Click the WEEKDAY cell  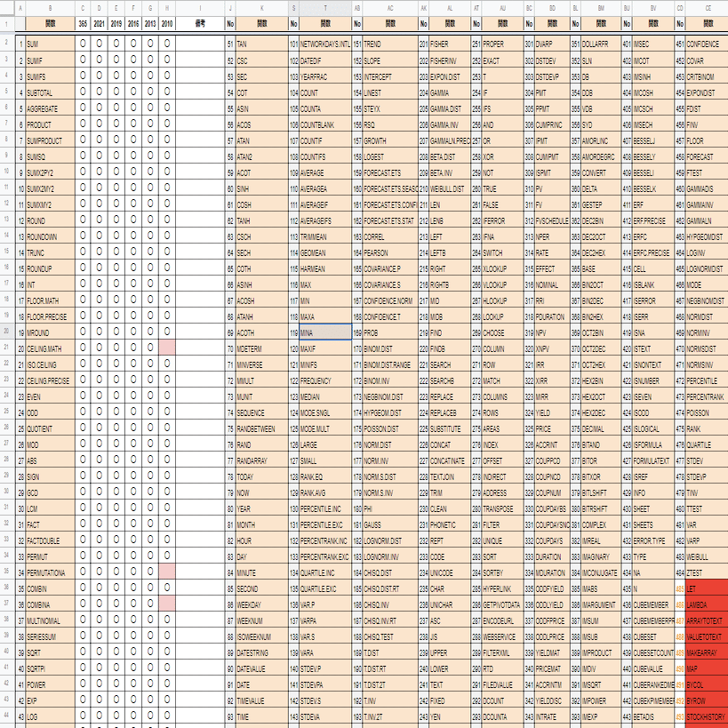coord(262,604)
